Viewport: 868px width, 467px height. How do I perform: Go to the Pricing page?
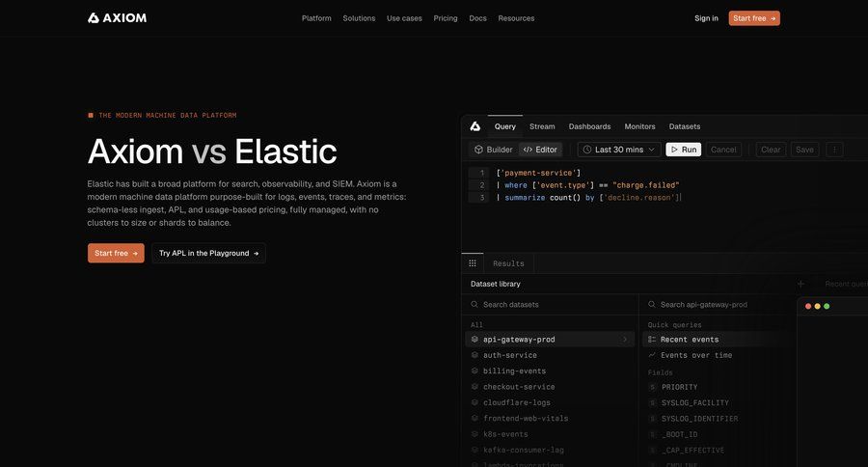(x=446, y=18)
